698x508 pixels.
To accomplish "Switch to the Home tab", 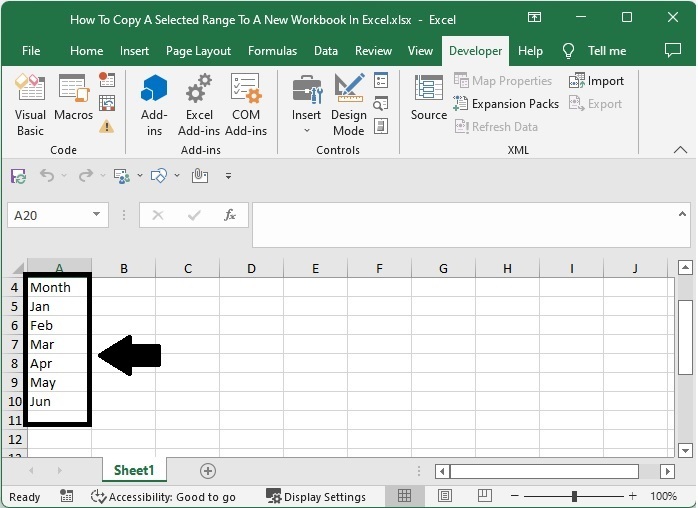I will pyautogui.click(x=86, y=51).
